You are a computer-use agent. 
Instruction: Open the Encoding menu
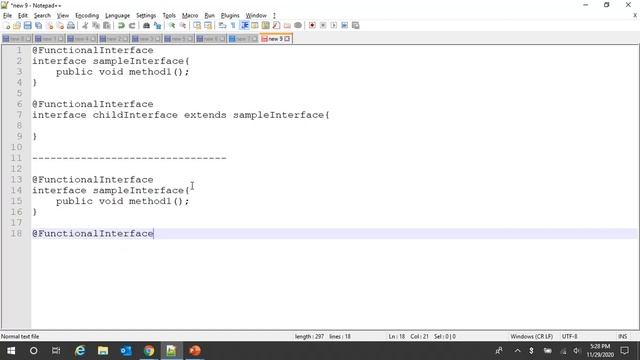(87, 16)
